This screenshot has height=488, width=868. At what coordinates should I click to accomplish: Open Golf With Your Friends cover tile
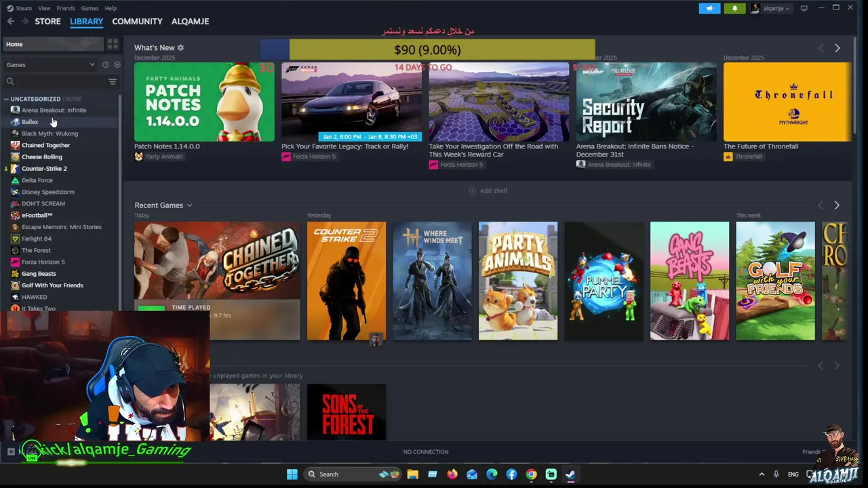775,281
